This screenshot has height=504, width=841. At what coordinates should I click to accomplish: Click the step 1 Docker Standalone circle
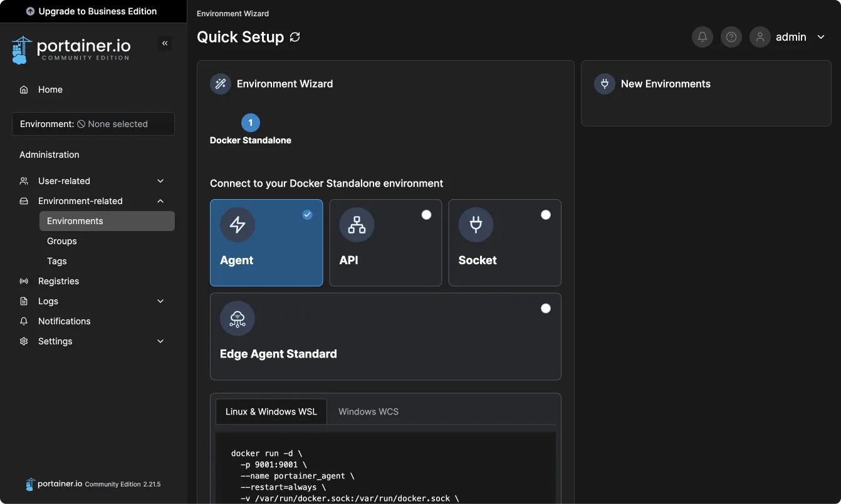pos(251,122)
